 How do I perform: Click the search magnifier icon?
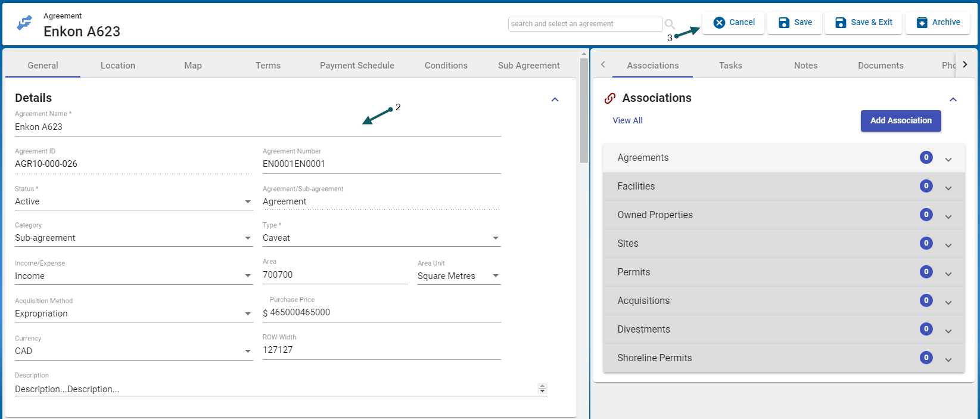point(670,24)
